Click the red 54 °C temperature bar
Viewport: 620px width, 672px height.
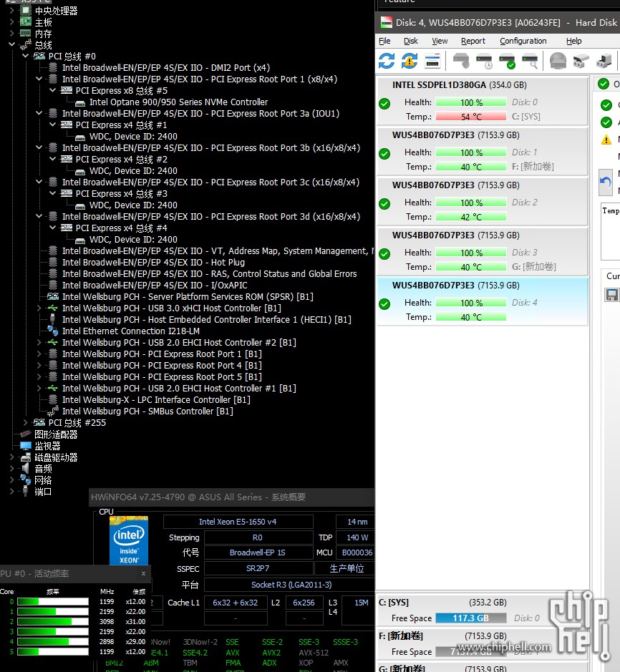[x=471, y=117]
